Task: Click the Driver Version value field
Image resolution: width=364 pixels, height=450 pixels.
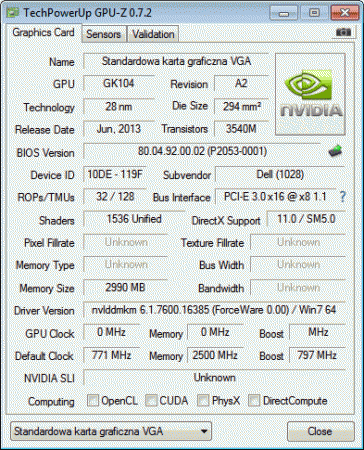Action: pyautogui.click(x=214, y=310)
